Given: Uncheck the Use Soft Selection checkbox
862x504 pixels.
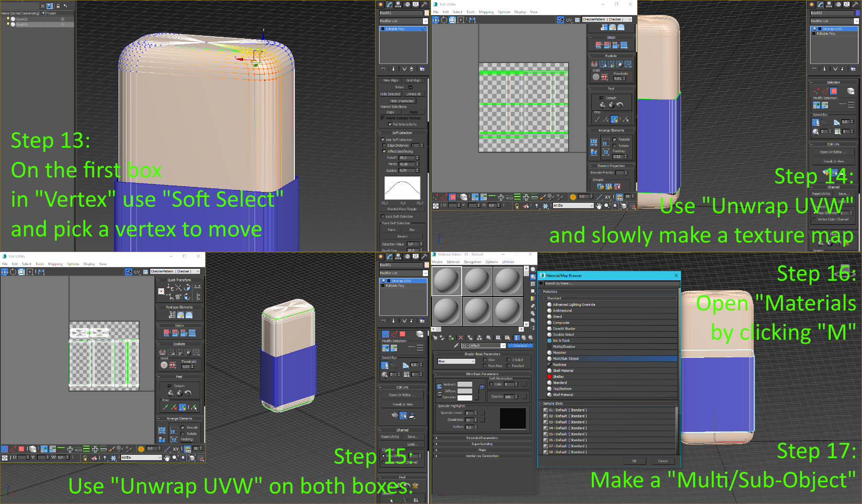Looking at the screenshot, I should tap(383, 140).
